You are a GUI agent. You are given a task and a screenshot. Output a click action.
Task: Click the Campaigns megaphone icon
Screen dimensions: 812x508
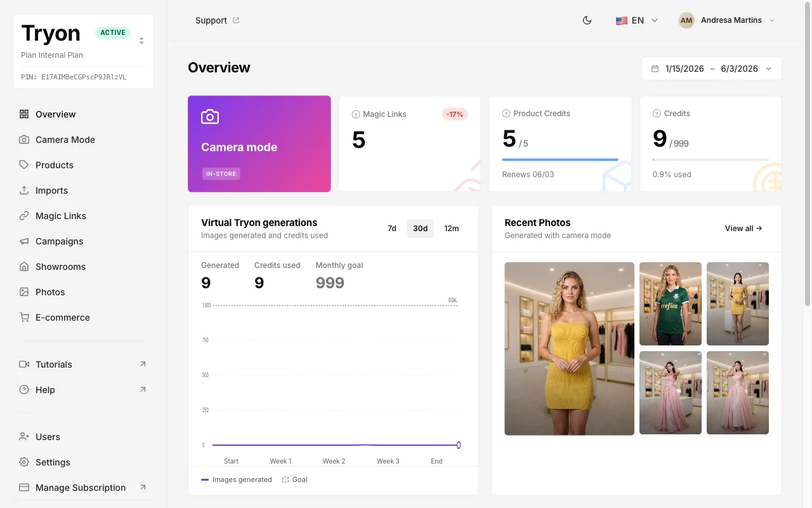point(24,241)
